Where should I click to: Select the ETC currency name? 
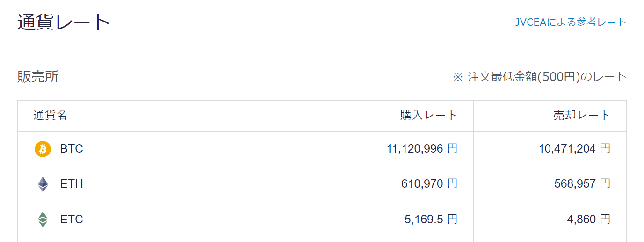[72, 219]
